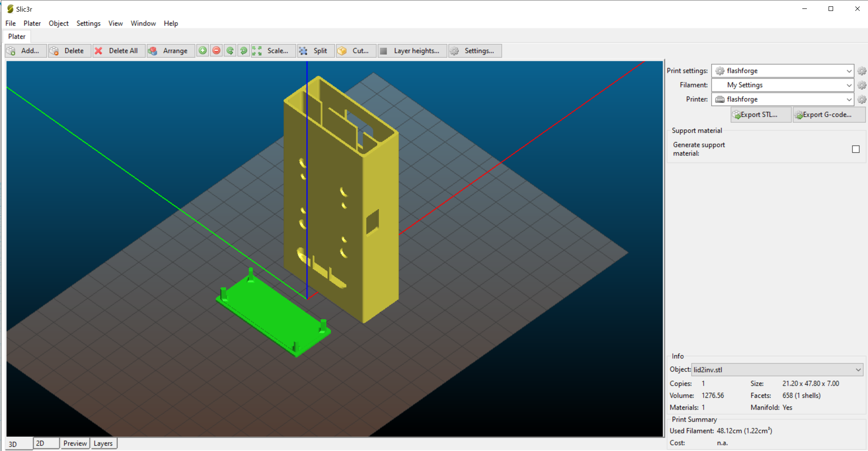The image size is (868, 451).
Task: Click the Facets value 658 (1 shells)
Action: (801, 395)
